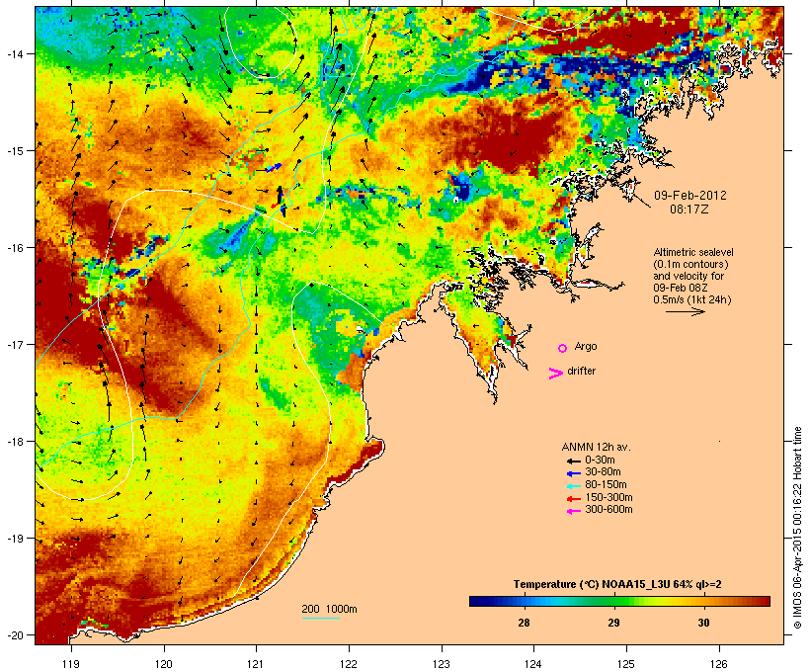Viewport: 810px width, 672px height.
Task: Click the magenta drifter arrowhead symbol
Action: 555,374
